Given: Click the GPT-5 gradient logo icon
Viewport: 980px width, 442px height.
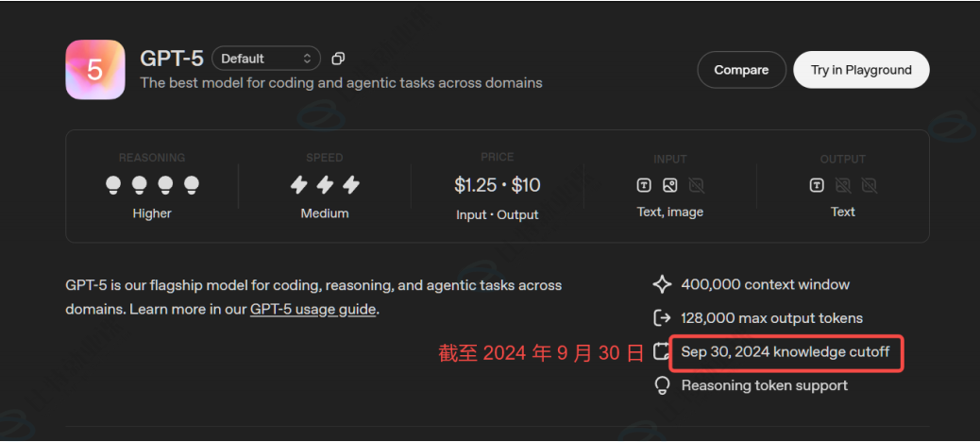Looking at the screenshot, I should 95,69.
